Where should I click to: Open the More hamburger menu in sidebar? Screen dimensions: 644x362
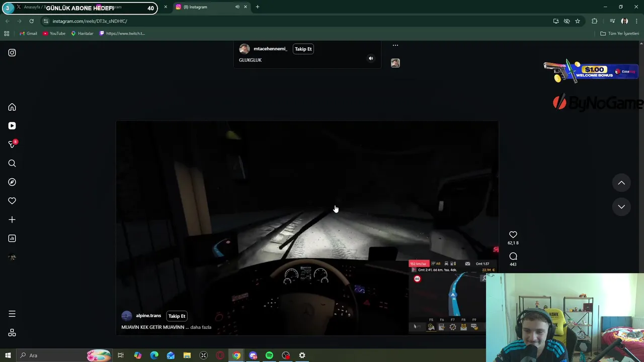tap(12, 314)
